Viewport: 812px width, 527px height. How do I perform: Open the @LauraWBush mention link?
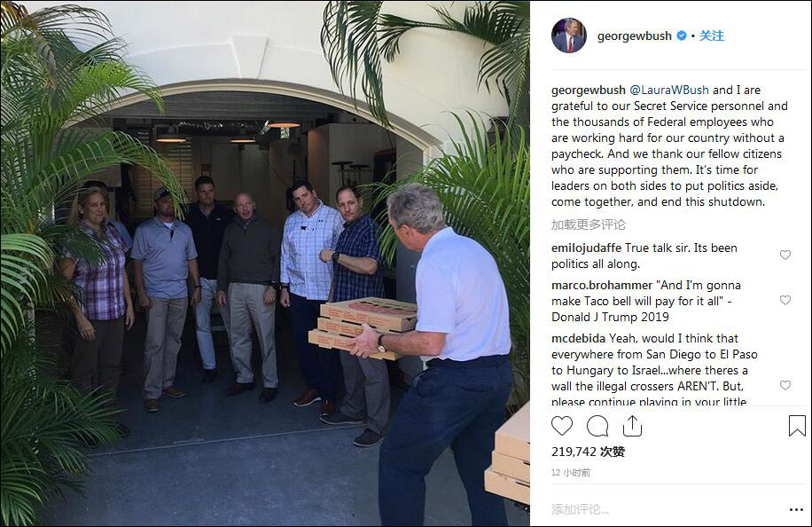pyautogui.click(x=669, y=90)
